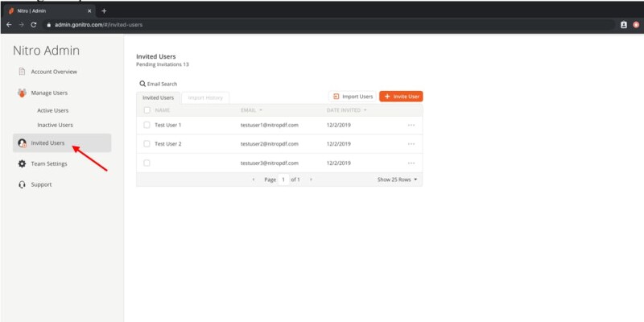Viewport: 644px width, 322px height.
Task: Click the Import Users button
Action: coord(353,97)
